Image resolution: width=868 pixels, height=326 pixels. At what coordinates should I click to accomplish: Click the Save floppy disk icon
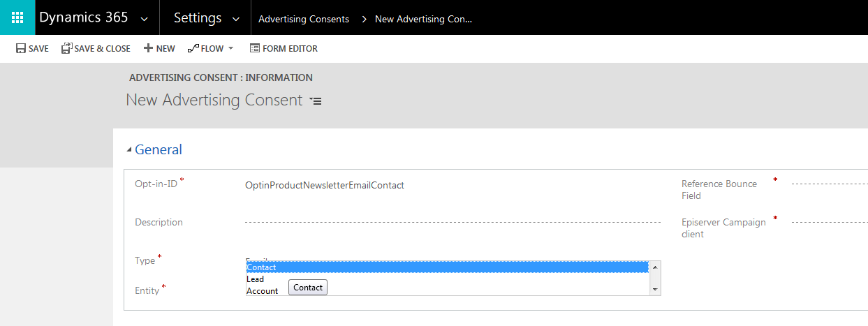(21, 49)
